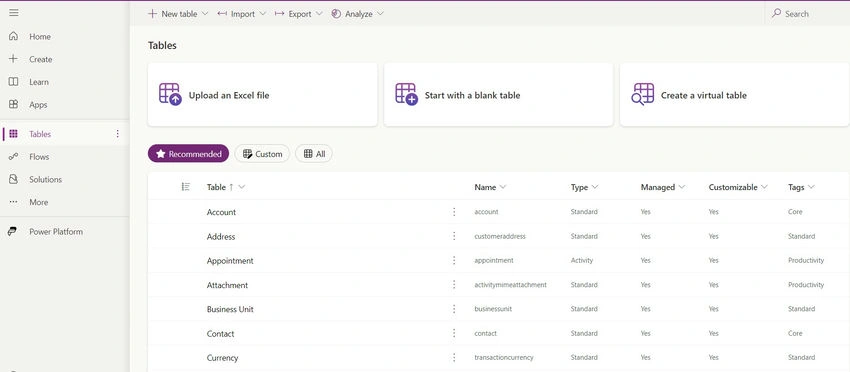Open the Contact table
The height and width of the screenshot is (372, 850).
[x=221, y=333]
